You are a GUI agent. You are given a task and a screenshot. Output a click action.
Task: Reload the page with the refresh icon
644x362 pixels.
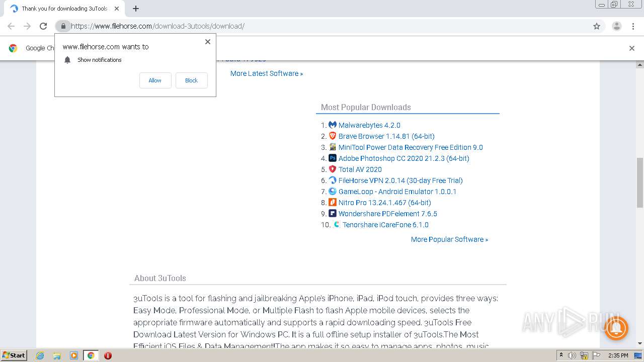click(x=43, y=26)
